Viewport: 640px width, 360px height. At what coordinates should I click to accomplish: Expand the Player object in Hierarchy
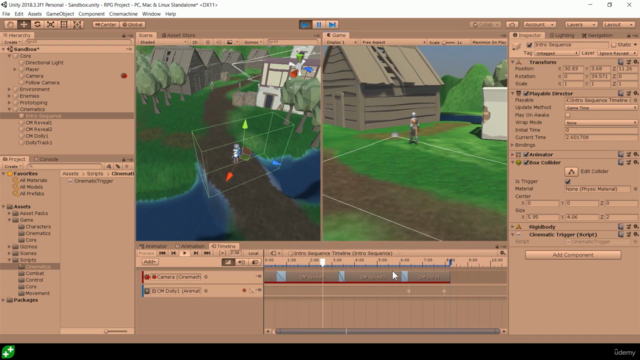point(15,69)
